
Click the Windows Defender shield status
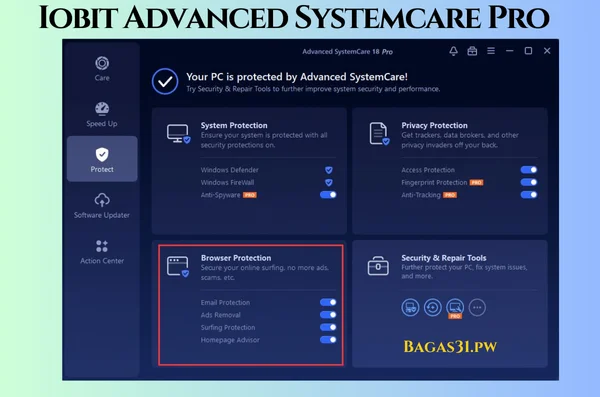329,170
